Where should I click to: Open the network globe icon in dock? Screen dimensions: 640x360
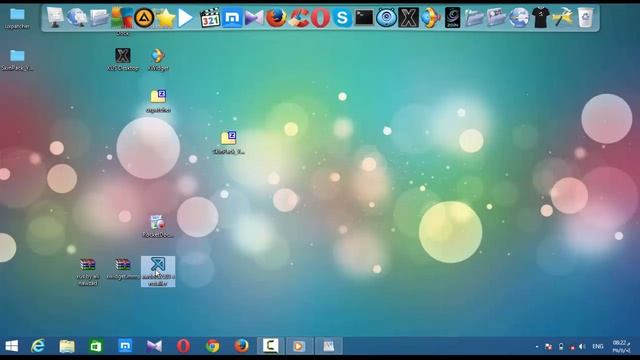tap(77, 18)
